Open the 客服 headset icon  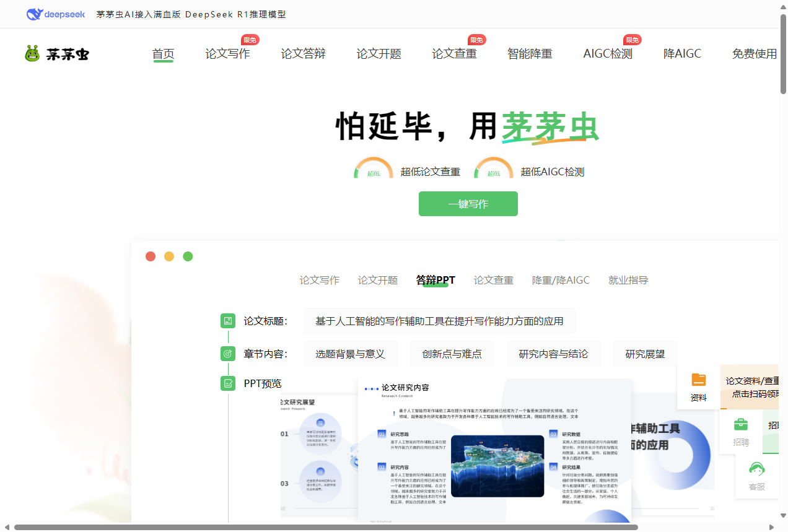756,469
